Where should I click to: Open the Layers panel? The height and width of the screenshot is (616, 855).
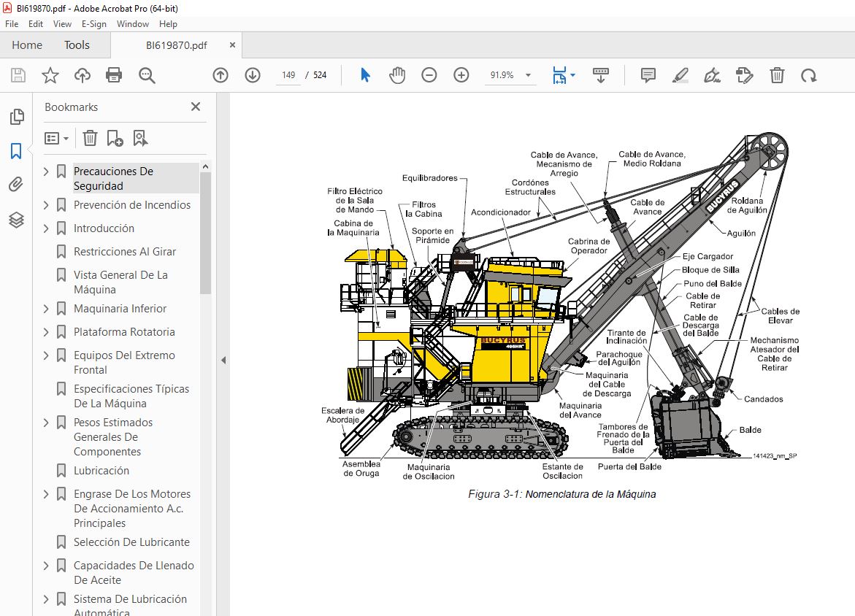pyautogui.click(x=16, y=219)
